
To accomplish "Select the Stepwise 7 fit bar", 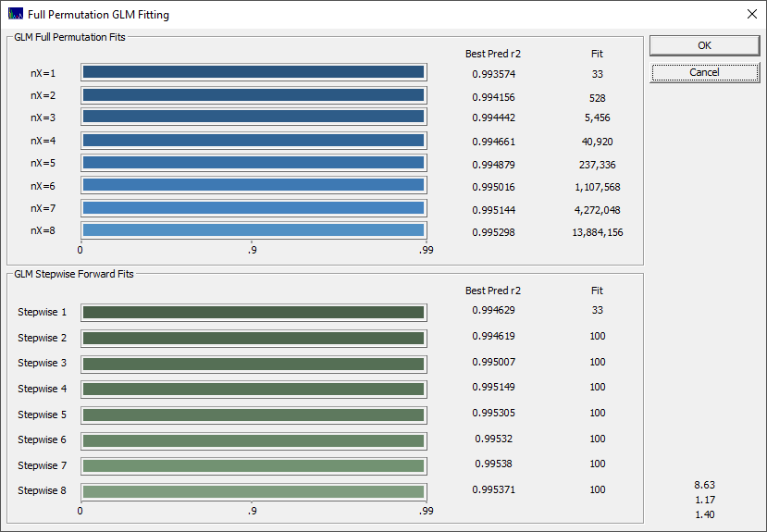I will click(254, 466).
